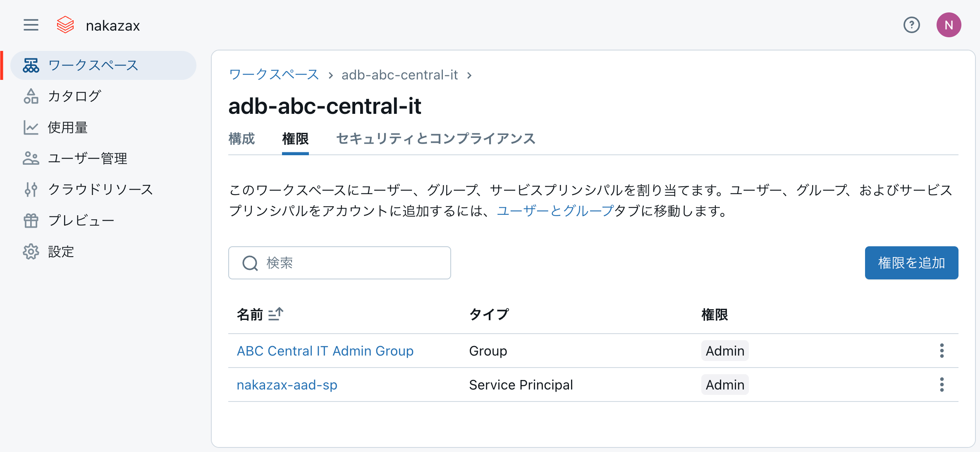Switch to セキュリティとコンプライアンス tab
Screen dimensions: 980x452
click(436, 139)
